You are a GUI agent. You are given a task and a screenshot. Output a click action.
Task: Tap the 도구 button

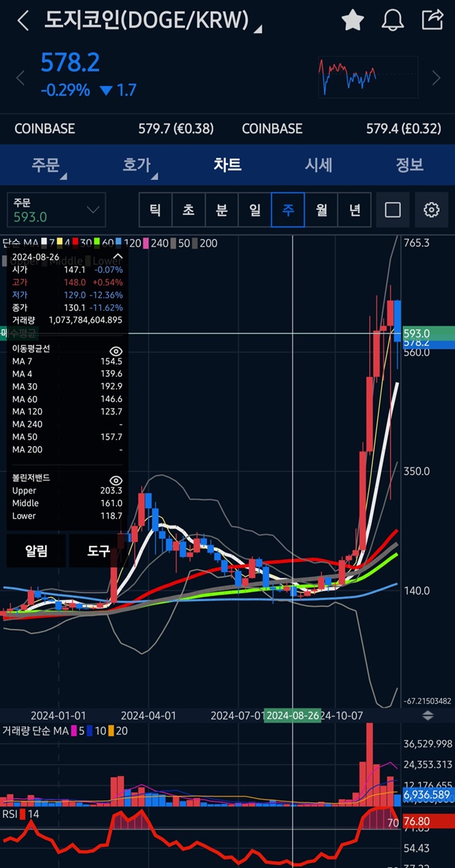pyautogui.click(x=98, y=550)
